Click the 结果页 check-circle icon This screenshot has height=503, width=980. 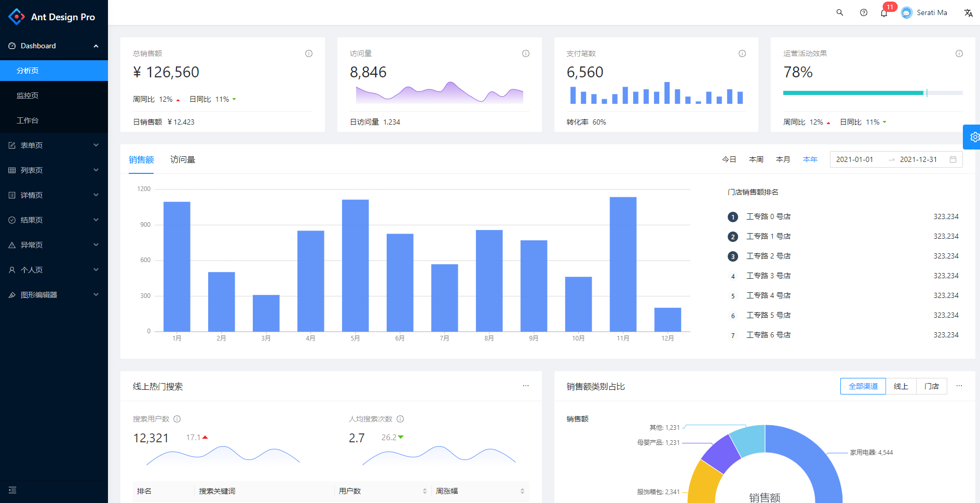click(12, 220)
